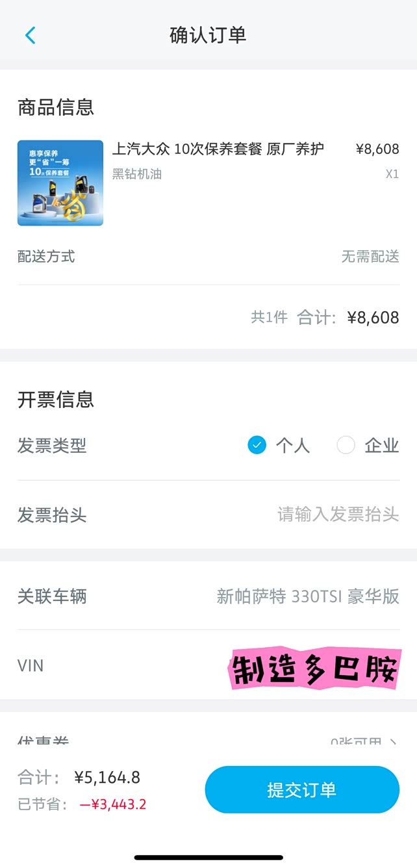Tap the 上汽大众 10次保养套餐 product title
The height and width of the screenshot is (868, 417).
pos(218,149)
